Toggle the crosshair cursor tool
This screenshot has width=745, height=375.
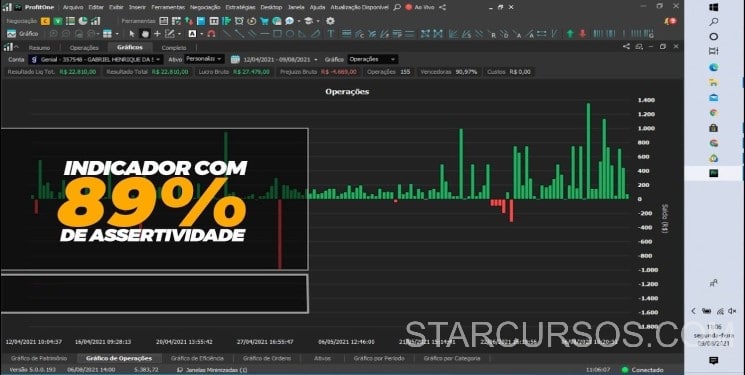coord(157,34)
